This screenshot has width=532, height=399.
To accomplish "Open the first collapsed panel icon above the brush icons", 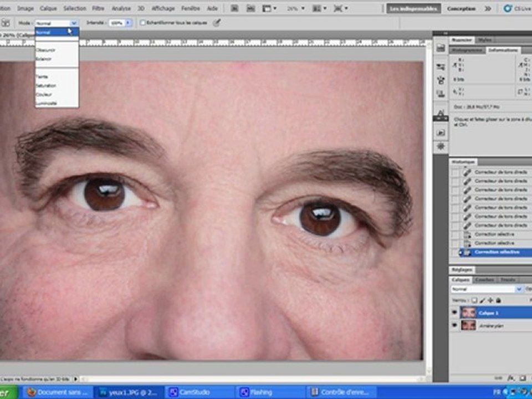I will [x=441, y=48].
